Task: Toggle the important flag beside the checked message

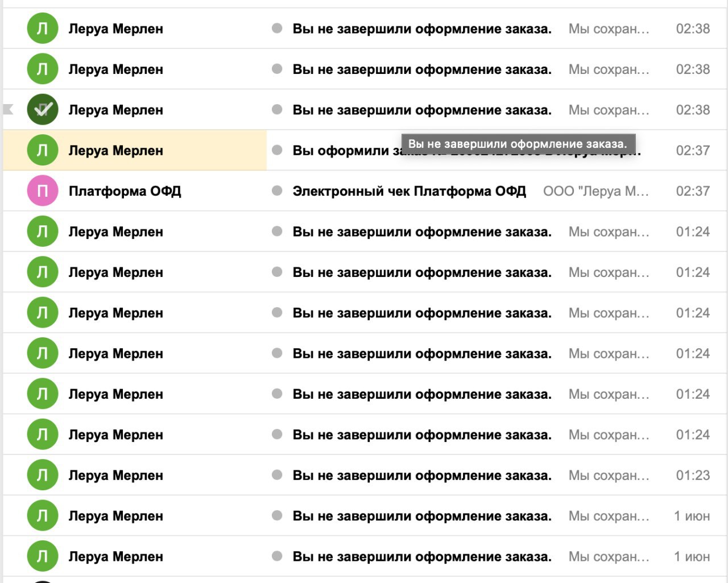Action: point(8,109)
